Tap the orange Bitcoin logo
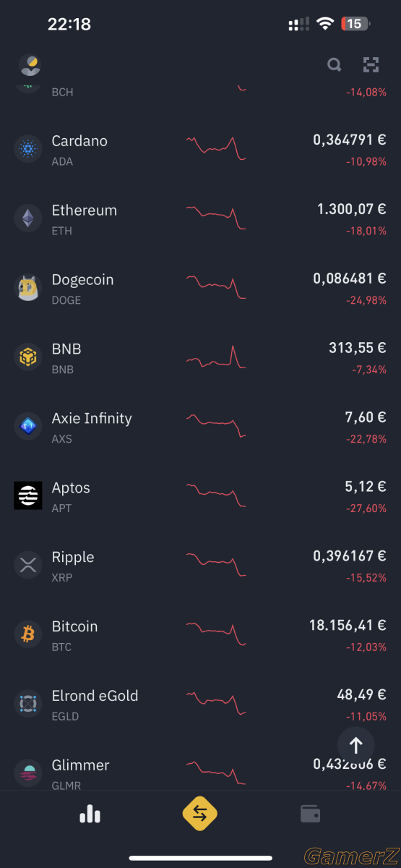Image resolution: width=401 pixels, height=868 pixels. click(28, 634)
